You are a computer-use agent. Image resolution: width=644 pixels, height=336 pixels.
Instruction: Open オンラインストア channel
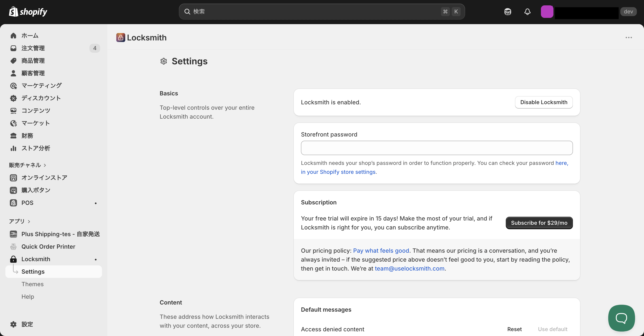click(x=44, y=178)
